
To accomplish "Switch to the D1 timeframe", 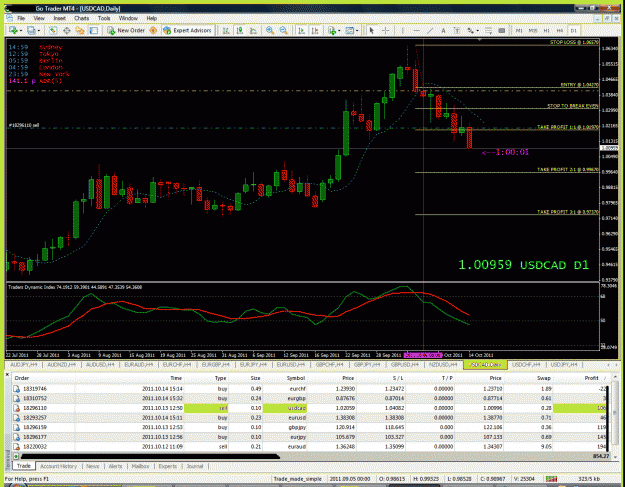I will tap(573, 30).
